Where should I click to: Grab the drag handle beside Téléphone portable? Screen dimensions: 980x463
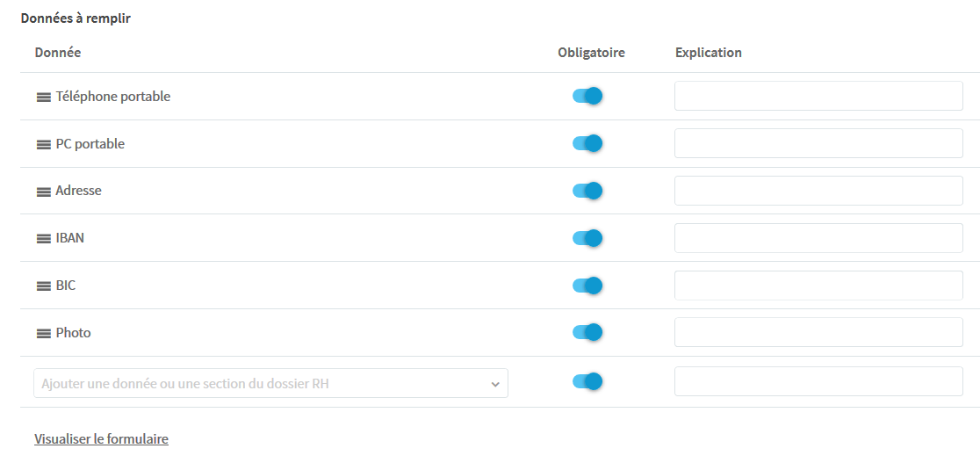[x=43, y=97]
